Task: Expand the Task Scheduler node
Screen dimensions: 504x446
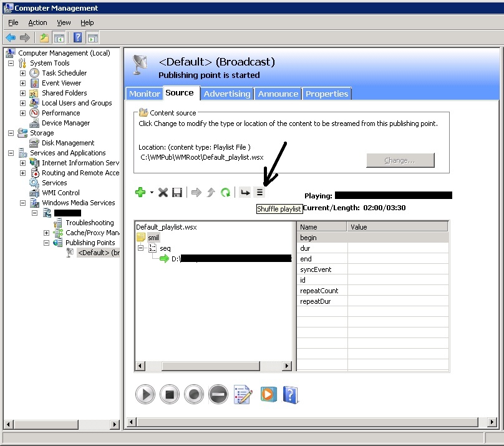Action: pyautogui.click(x=23, y=73)
